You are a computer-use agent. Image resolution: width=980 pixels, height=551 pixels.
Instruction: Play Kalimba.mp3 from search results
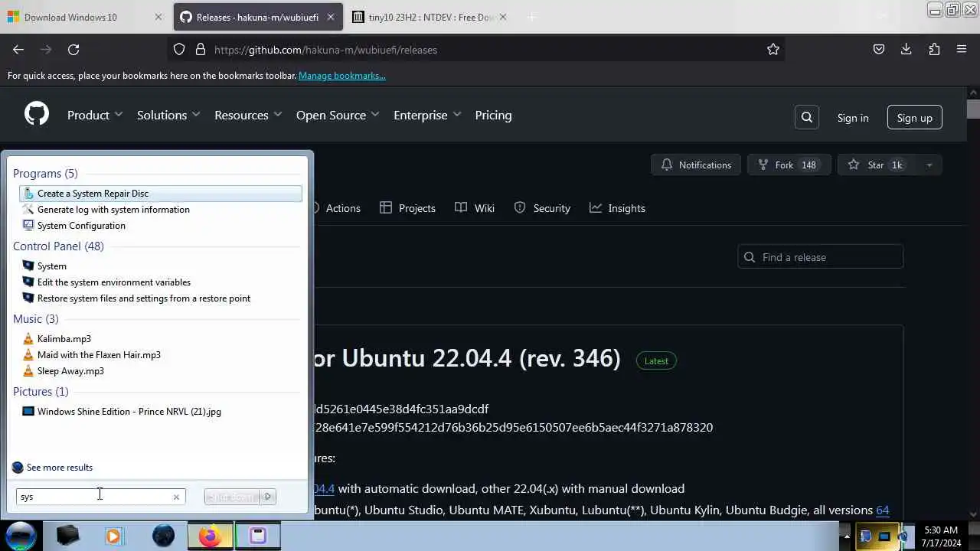(64, 339)
